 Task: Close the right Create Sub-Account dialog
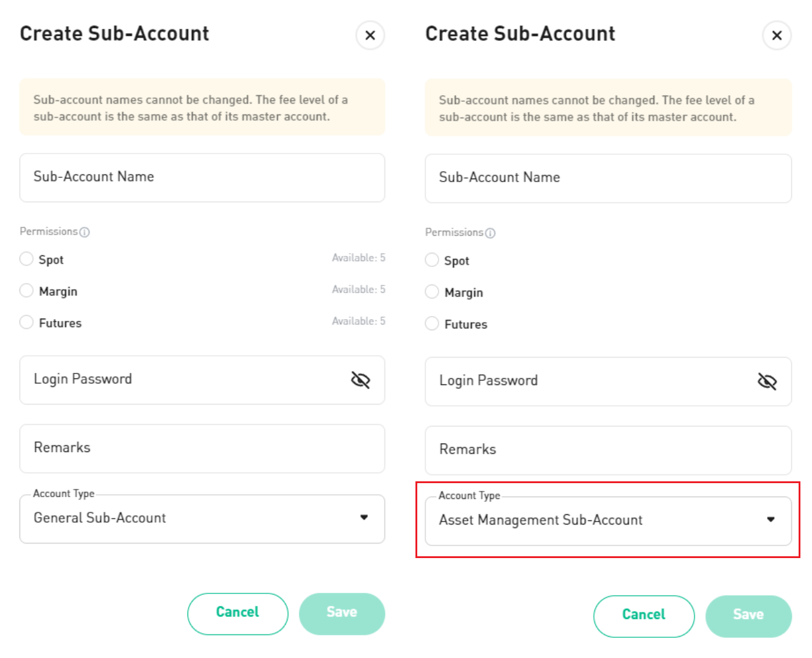pos(777,35)
